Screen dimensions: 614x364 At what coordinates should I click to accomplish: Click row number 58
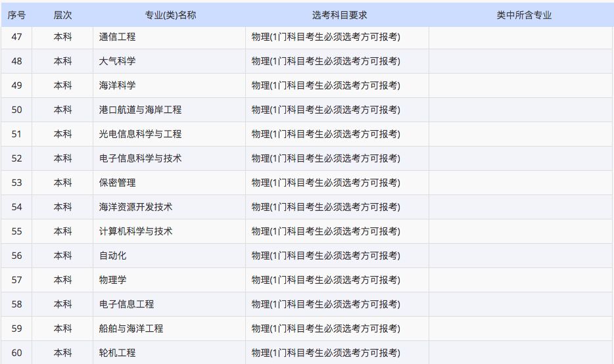[16, 304]
